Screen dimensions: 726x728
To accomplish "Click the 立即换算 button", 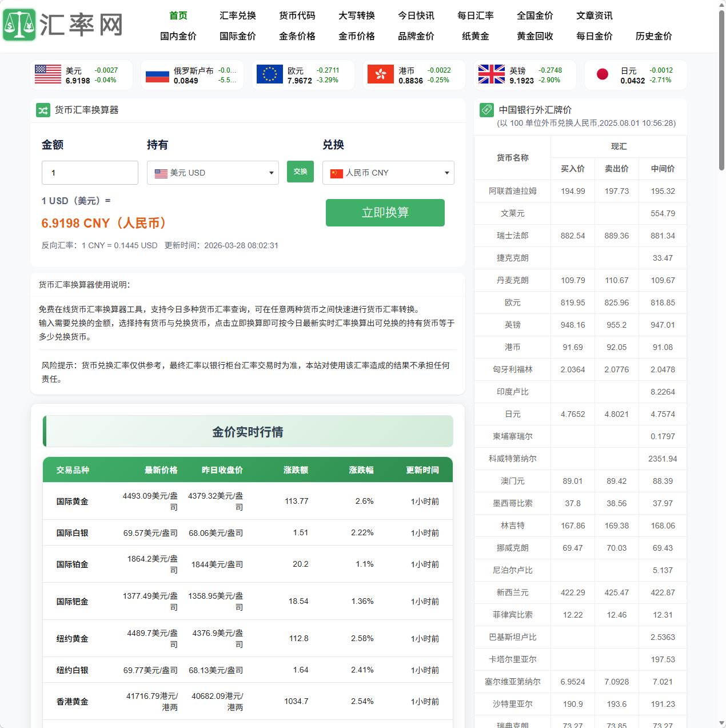I will tap(385, 213).
